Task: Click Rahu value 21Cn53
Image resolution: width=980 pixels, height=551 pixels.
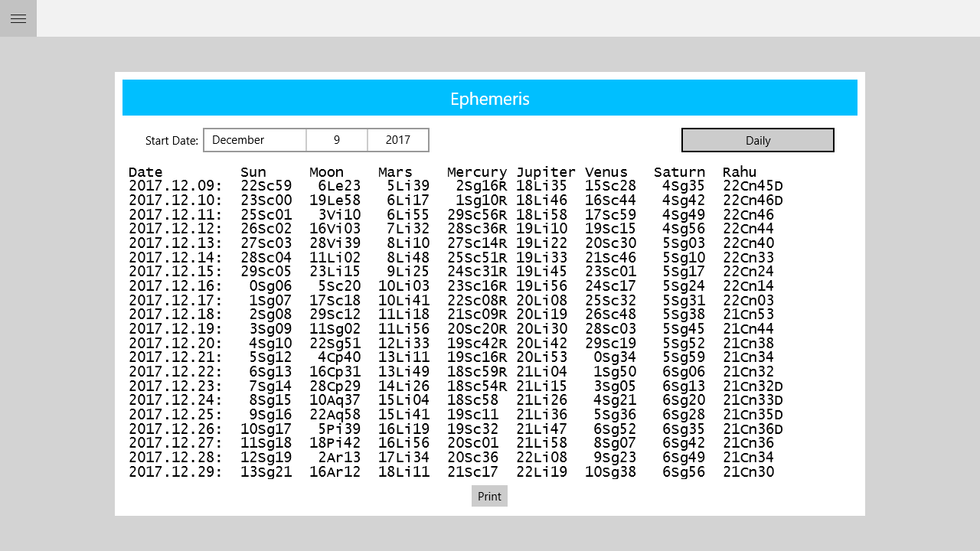Action: 749,315
